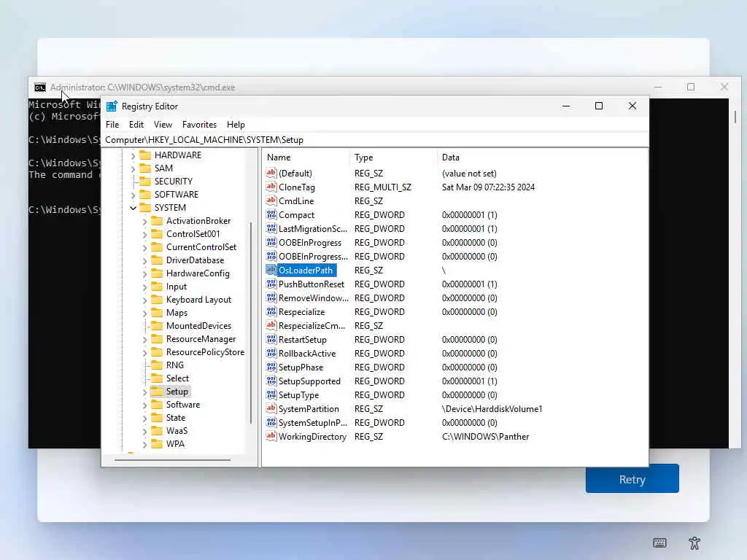The height and width of the screenshot is (560, 747).
Task: Select the WPA folder icon
Action: pyautogui.click(x=157, y=443)
